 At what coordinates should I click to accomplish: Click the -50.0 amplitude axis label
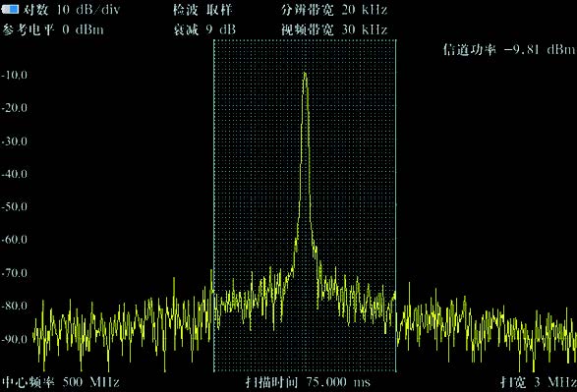click(x=15, y=206)
